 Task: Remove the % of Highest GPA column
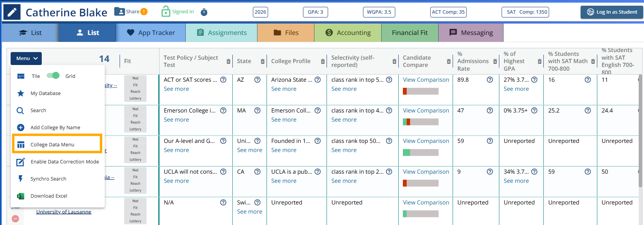(x=540, y=61)
